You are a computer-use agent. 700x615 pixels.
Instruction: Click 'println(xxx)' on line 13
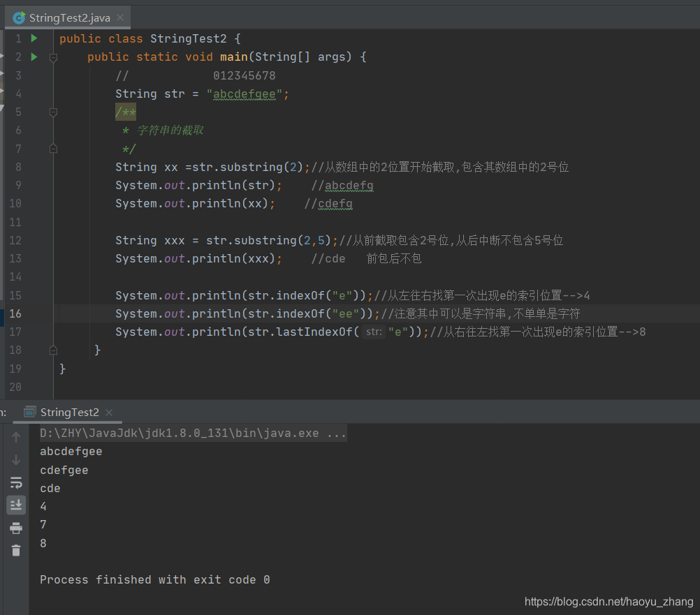coord(233,259)
